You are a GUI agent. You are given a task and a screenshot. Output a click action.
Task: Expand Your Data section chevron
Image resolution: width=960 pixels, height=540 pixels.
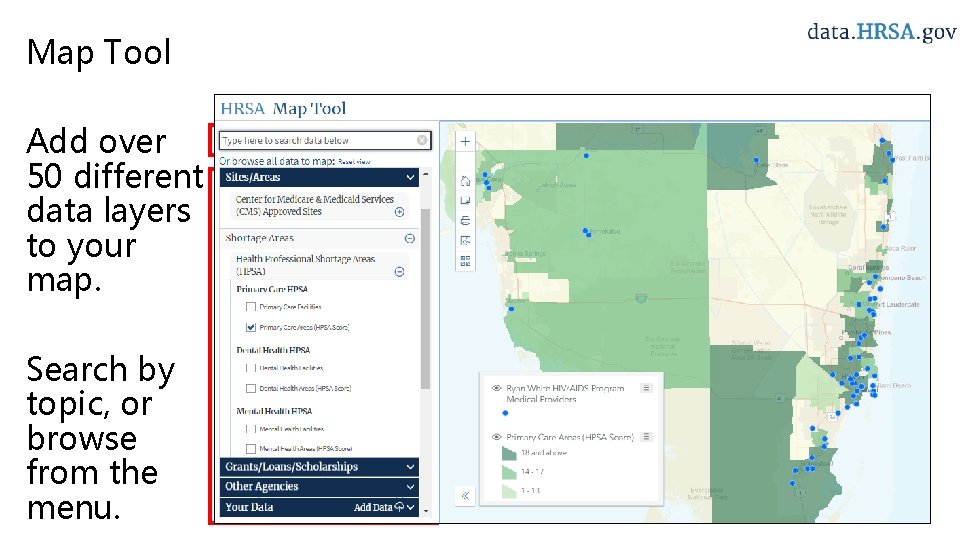click(x=411, y=507)
